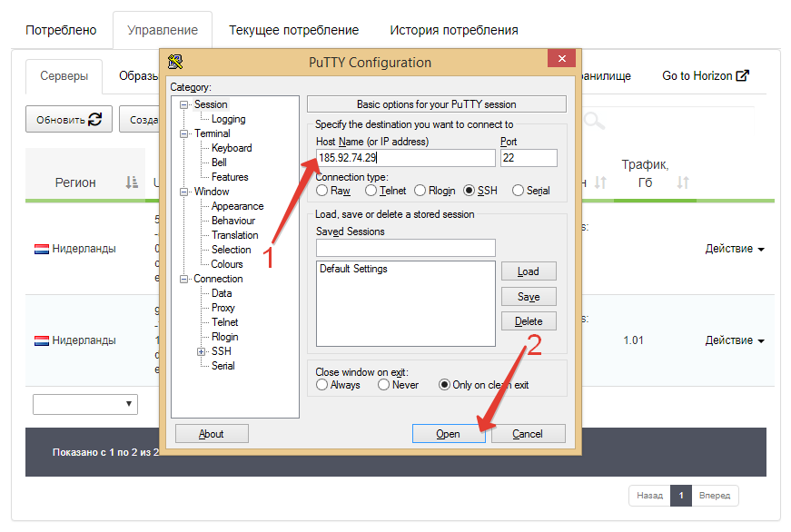Open the Серверы sub-tab
This screenshot has width=791, height=532.
[64, 76]
